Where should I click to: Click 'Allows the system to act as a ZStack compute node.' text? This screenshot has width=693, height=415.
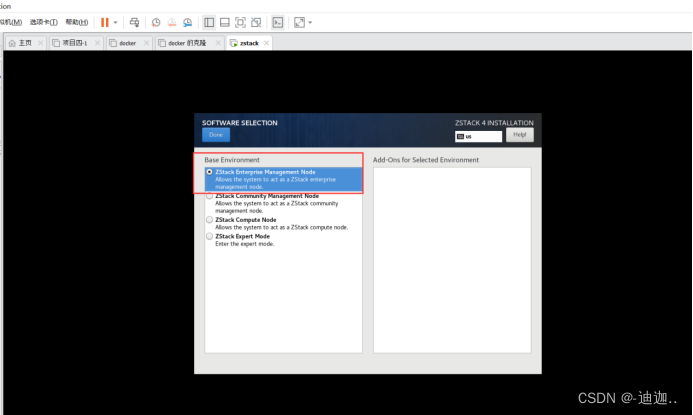tap(282, 227)
